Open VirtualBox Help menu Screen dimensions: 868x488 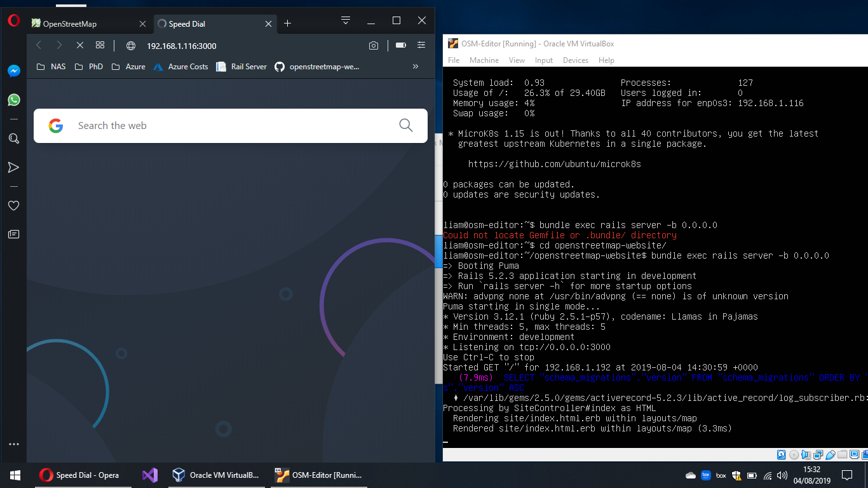(x=606, y=60)
